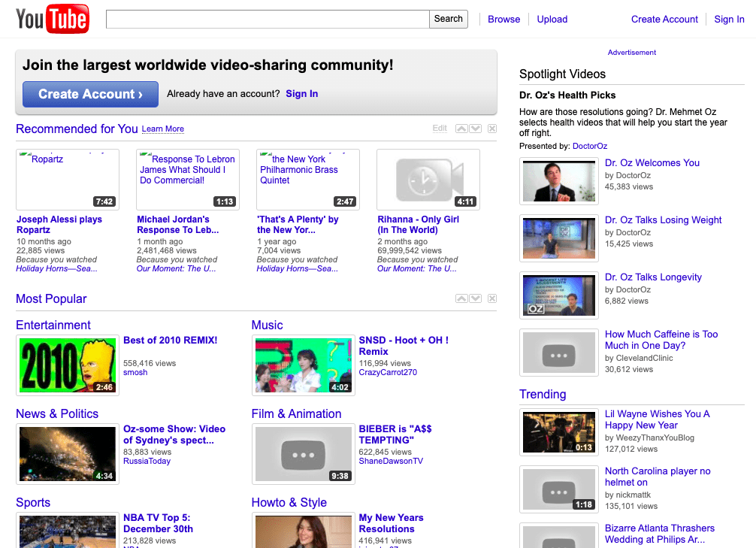This screenshot has height=548, width=756.
Task: Collapse Recommended for You with the up arrow
Action: (461, 129)
